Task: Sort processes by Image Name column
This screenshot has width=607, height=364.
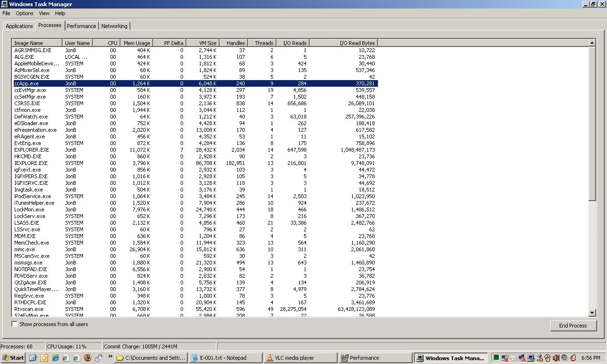Action: [37, 43]
